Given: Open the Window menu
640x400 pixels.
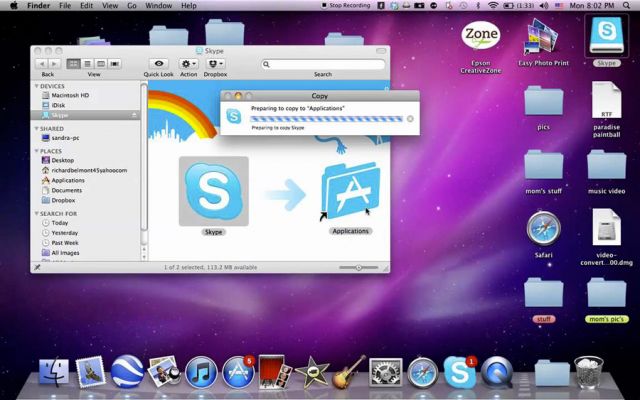Looking at the screenshot, I should (158, 5).
